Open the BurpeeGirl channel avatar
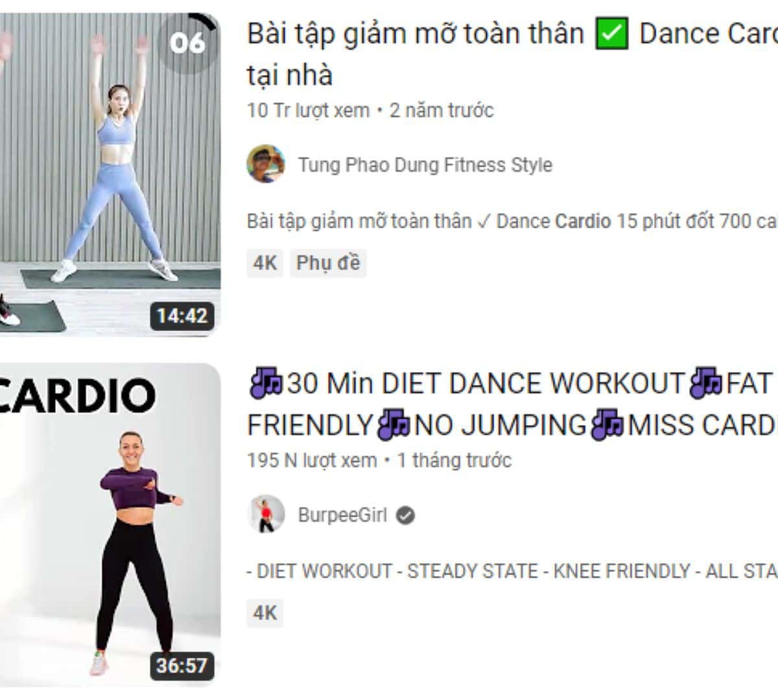This screenshot has height=700, width=778. [x=266, y=515]
